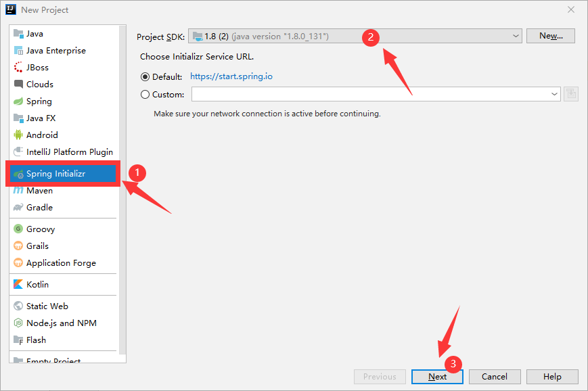Click the Kotlin logo icon

pyautogui.click(x=18, y=284)
